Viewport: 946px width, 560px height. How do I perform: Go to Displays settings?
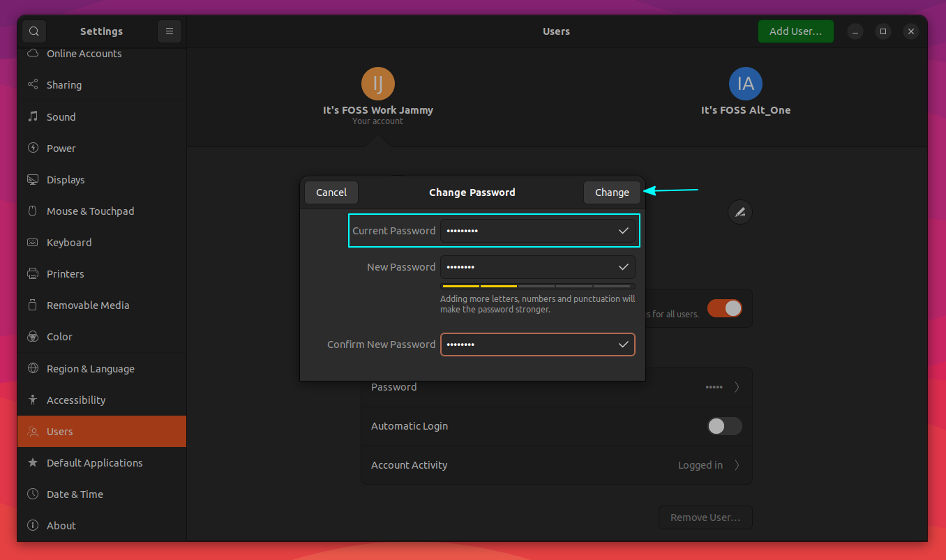click(x=102, y=179)
